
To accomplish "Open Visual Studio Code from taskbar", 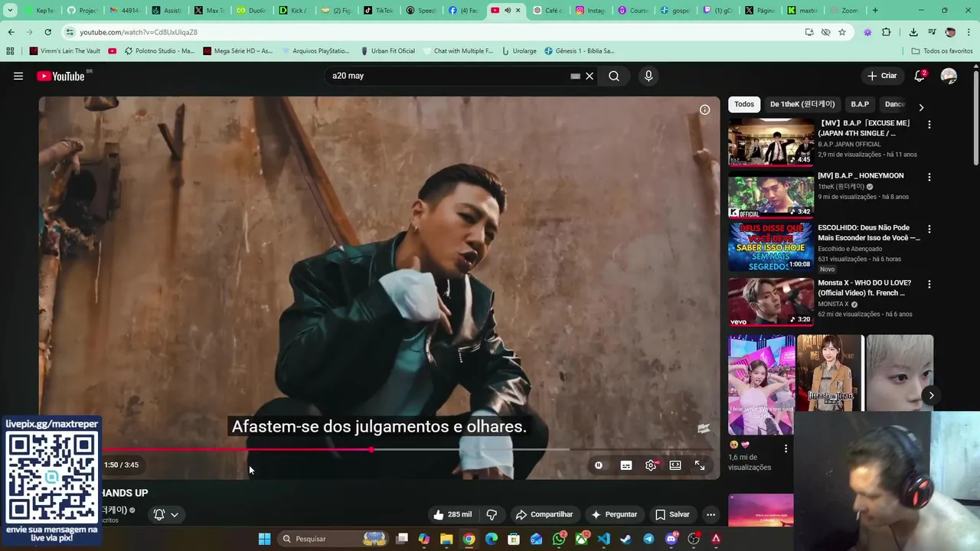I will 603,539.
